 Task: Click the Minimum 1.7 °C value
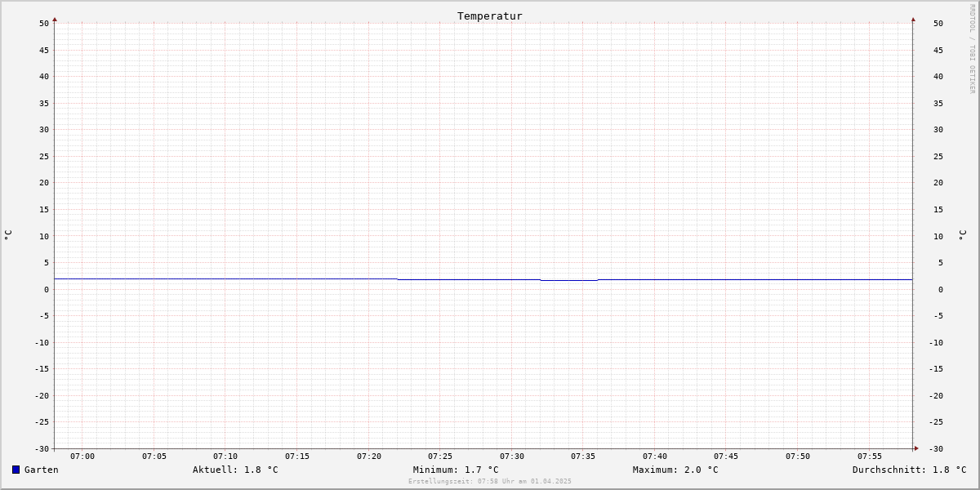(456, 470)
